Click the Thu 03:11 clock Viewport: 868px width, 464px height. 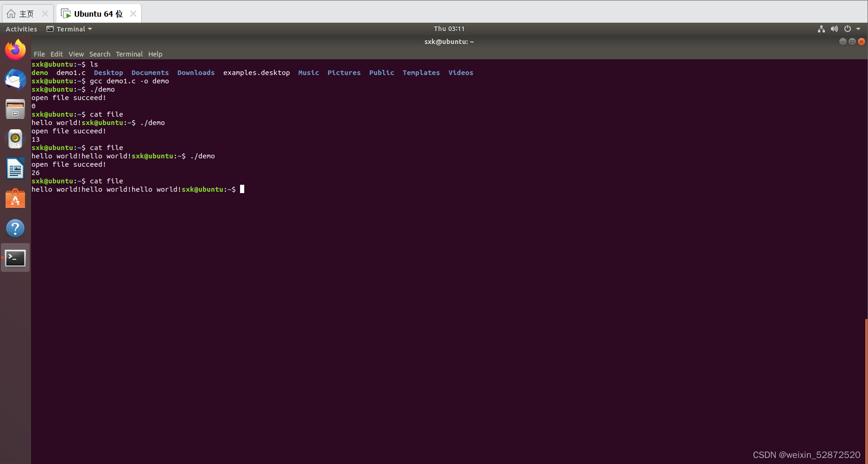pyautogui.click(x=448, y=28)
